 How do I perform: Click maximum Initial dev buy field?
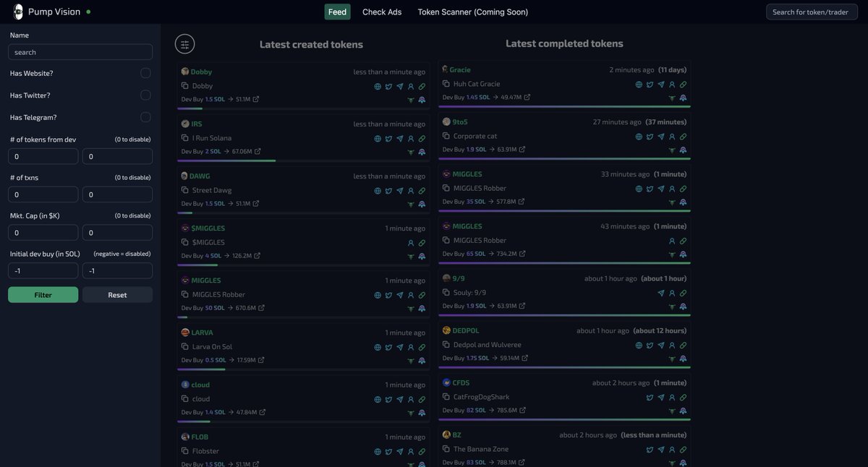coord(117,270)
